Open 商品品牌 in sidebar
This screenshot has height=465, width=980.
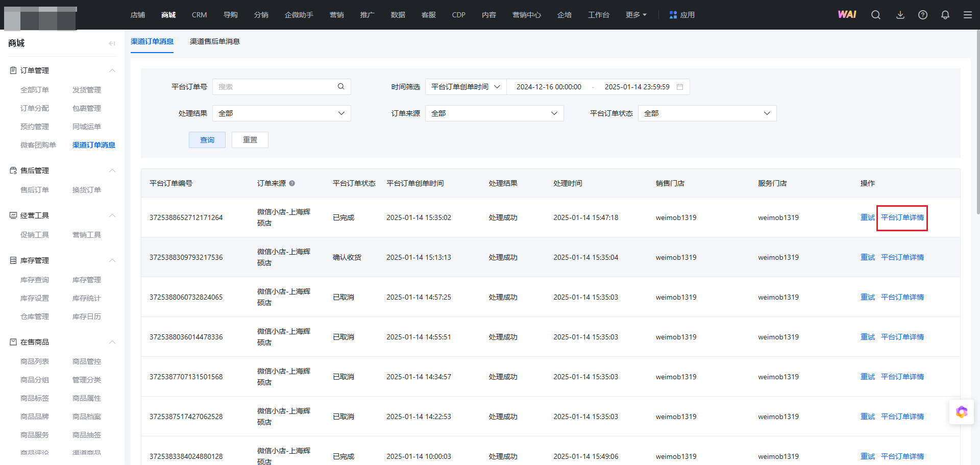35,417
